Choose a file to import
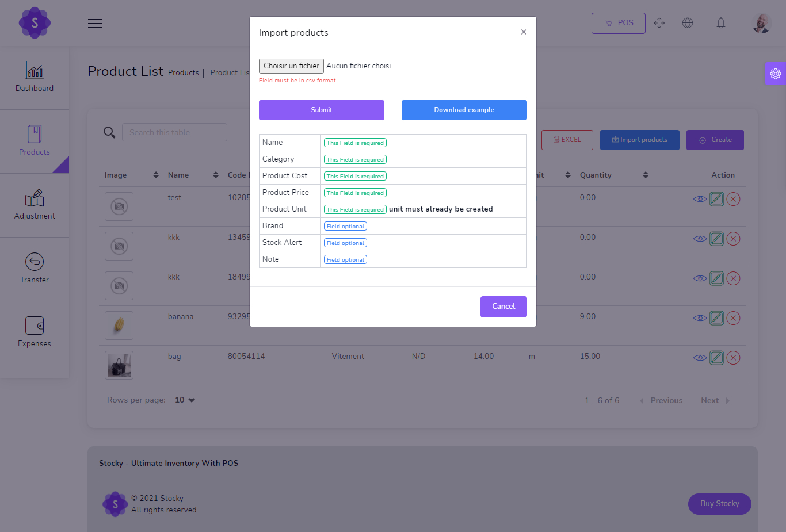The height and width of the screenshot is (532, 786). 291,66
